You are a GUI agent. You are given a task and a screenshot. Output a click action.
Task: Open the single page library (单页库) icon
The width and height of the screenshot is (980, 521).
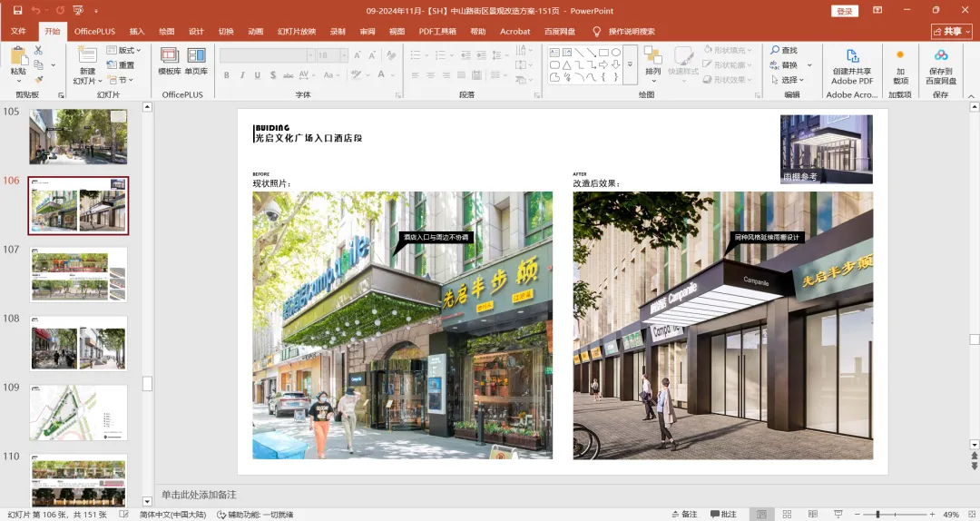pos(196,61)
